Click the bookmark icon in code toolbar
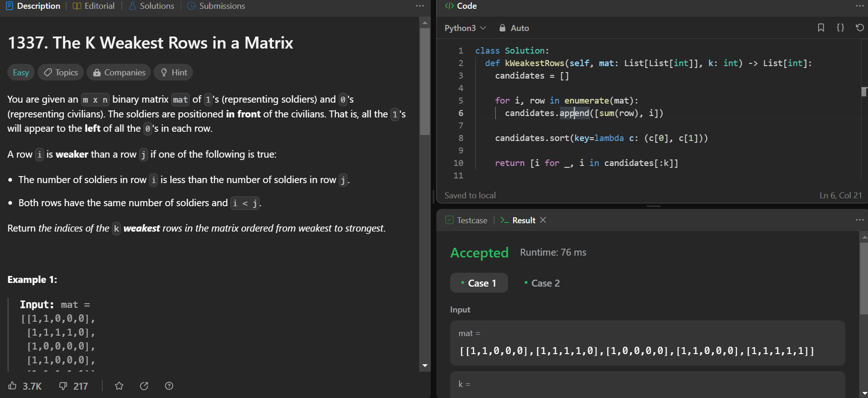The height and width of the screenshot is (398, 868). pos(821,28)
